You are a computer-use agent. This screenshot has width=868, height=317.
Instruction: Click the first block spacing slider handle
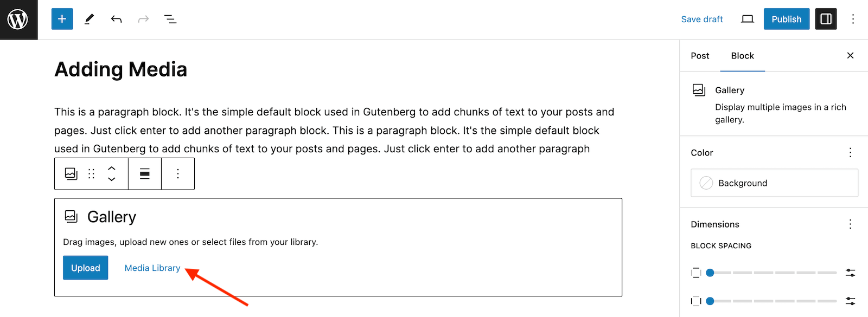point(710,273)
